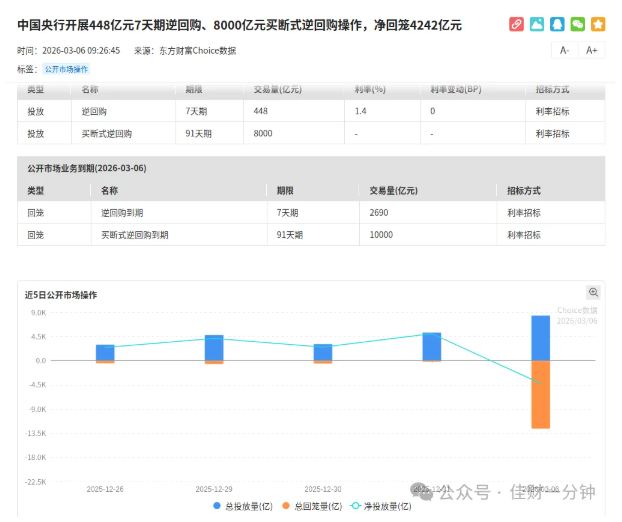Image resolution: width=622 pixels, height=522 pixels.
Task: Share to WeChat with green icon
Action: [x=578, y=24]
